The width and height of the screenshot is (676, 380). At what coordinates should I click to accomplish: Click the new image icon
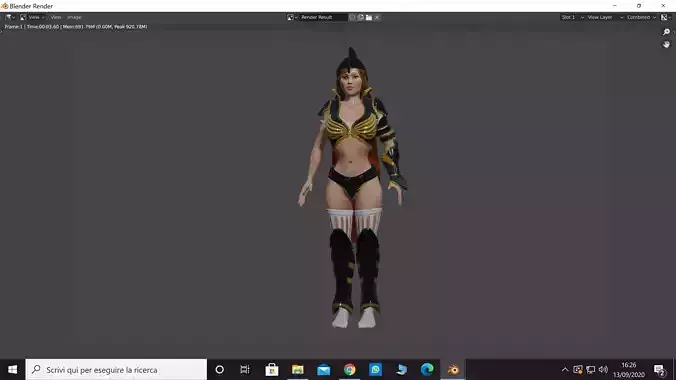(360, 17)
